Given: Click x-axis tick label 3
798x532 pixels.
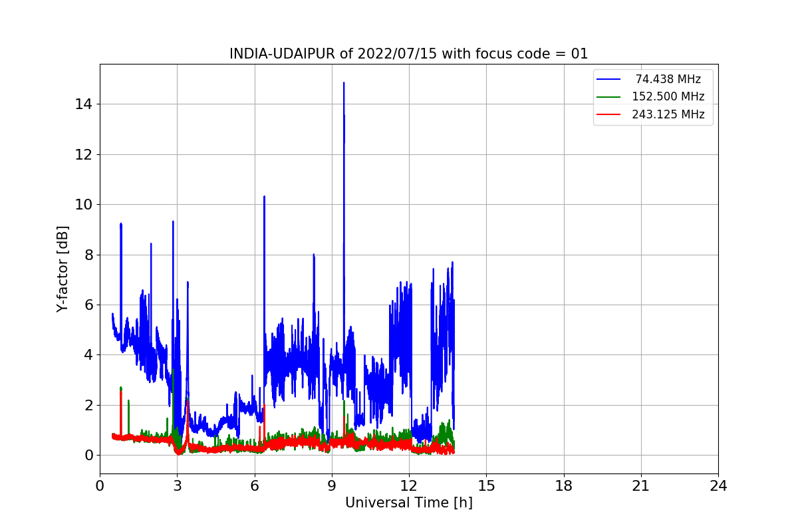Looking at the screenshot, I should click(x=177, y=486).
